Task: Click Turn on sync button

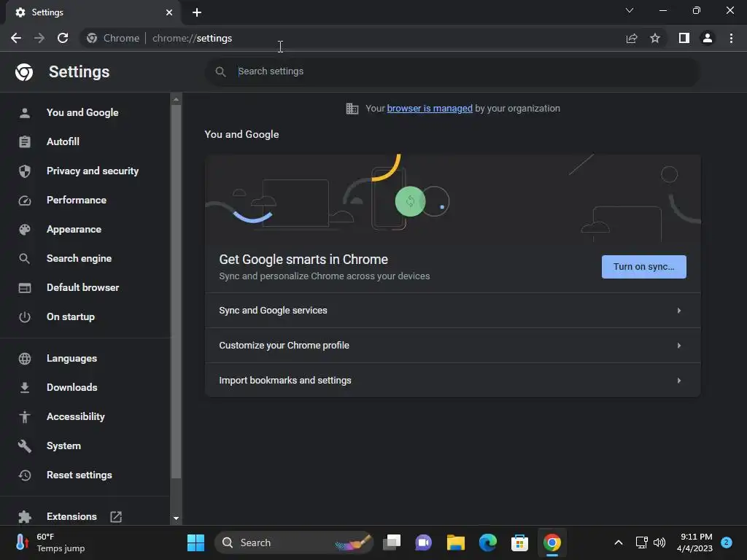Action: point(643,267)
